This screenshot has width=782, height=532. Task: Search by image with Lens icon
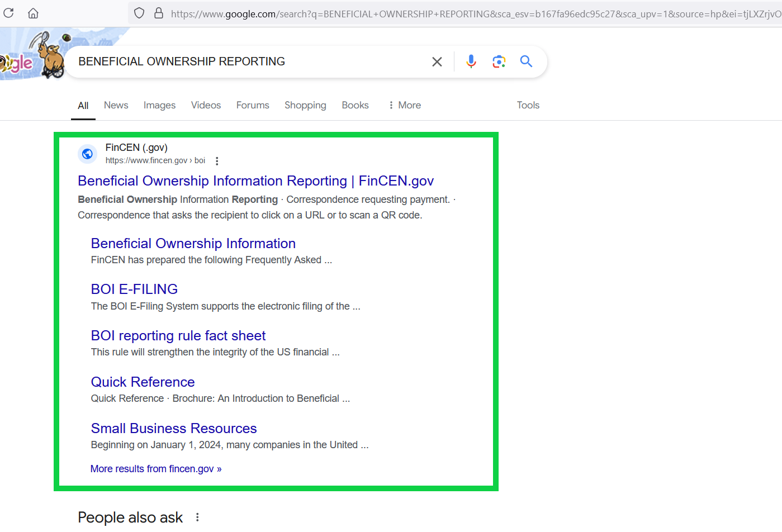coord(499,61)
